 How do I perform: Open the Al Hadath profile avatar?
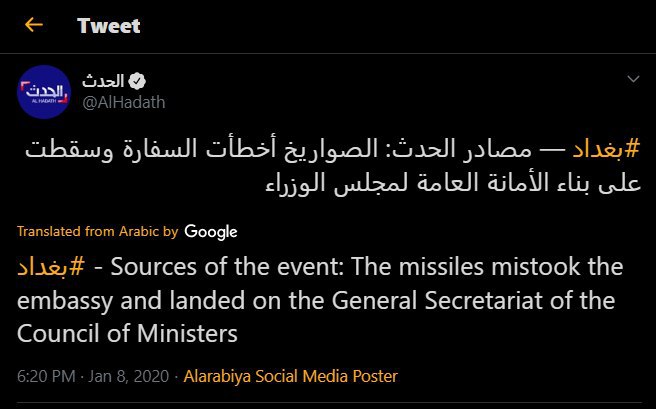pyautogui.click(x=44, y=92)
